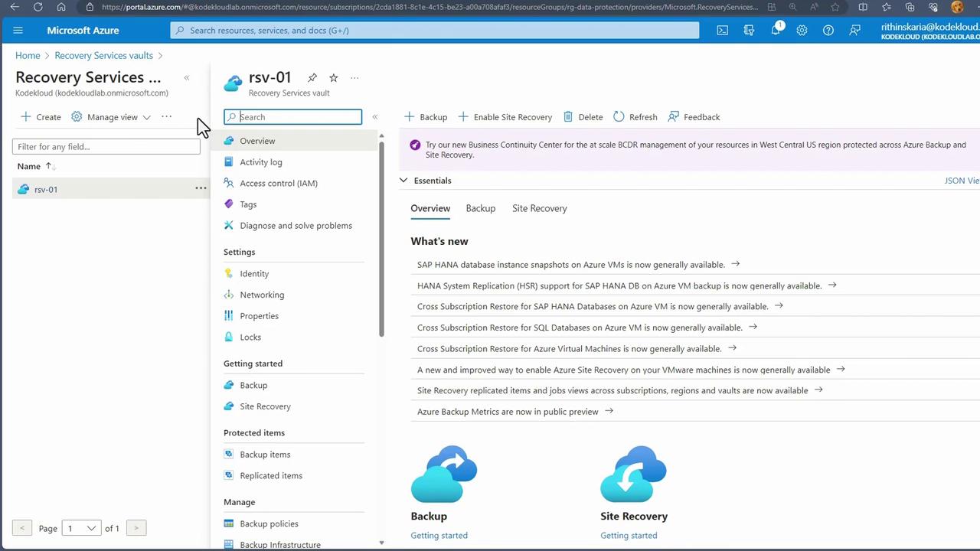The width and height of the screenshot is (980, 551).
Task: Click the resource menu Search box
Action: click(293, 117)
